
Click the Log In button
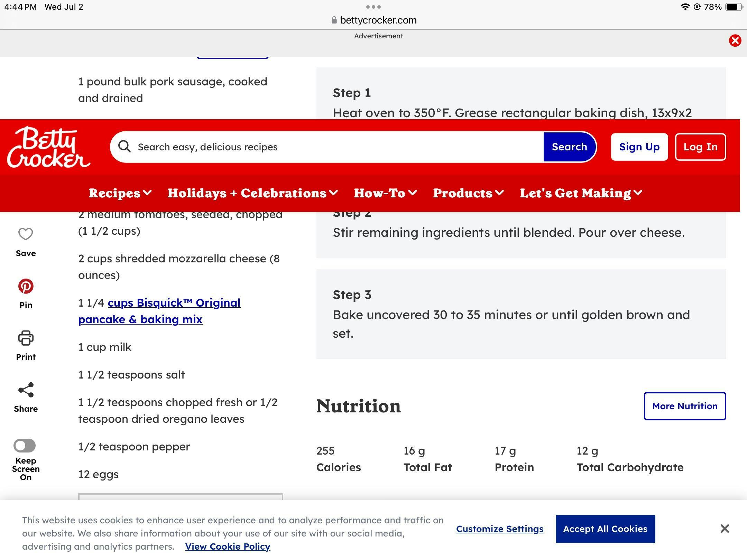(700, 147)
